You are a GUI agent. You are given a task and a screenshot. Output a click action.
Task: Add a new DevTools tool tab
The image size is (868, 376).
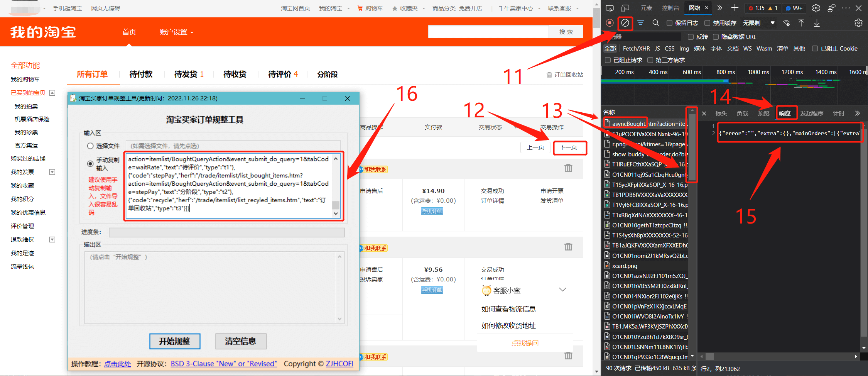[735, 8]
